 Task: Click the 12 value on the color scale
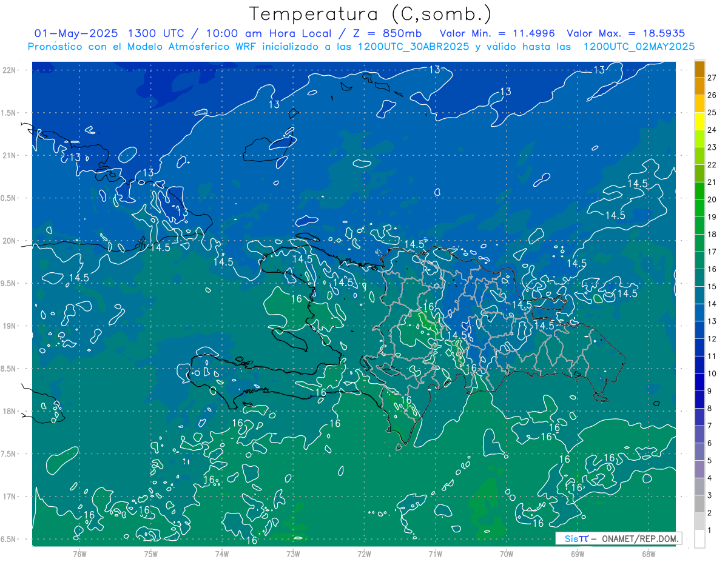click(712, 339)
